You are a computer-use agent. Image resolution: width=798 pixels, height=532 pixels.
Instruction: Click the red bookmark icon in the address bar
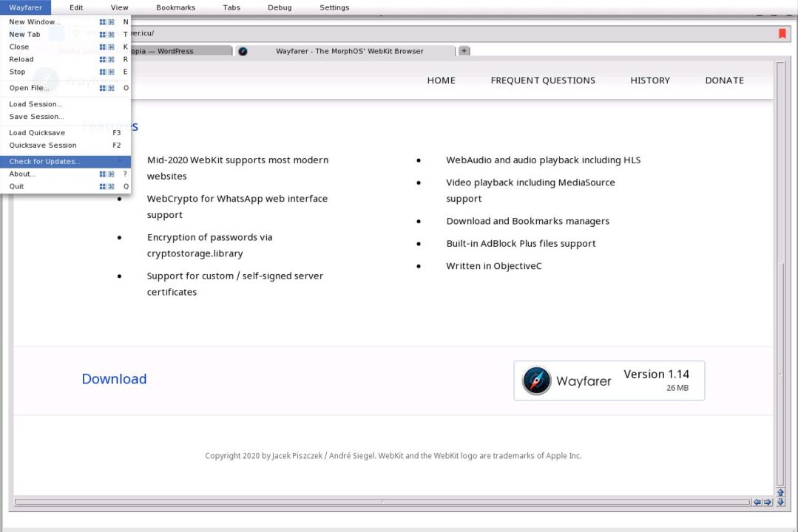coord(782,33)
